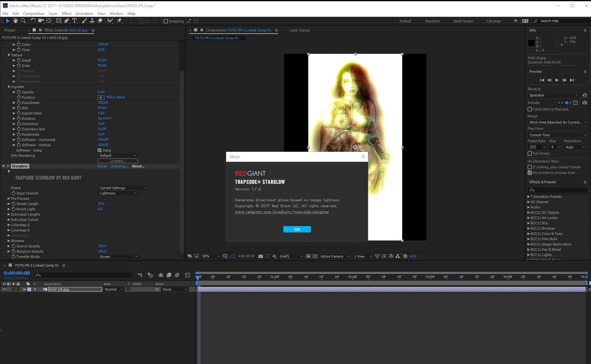
Task: Select the Rotation tool
Action: [33, 21]
